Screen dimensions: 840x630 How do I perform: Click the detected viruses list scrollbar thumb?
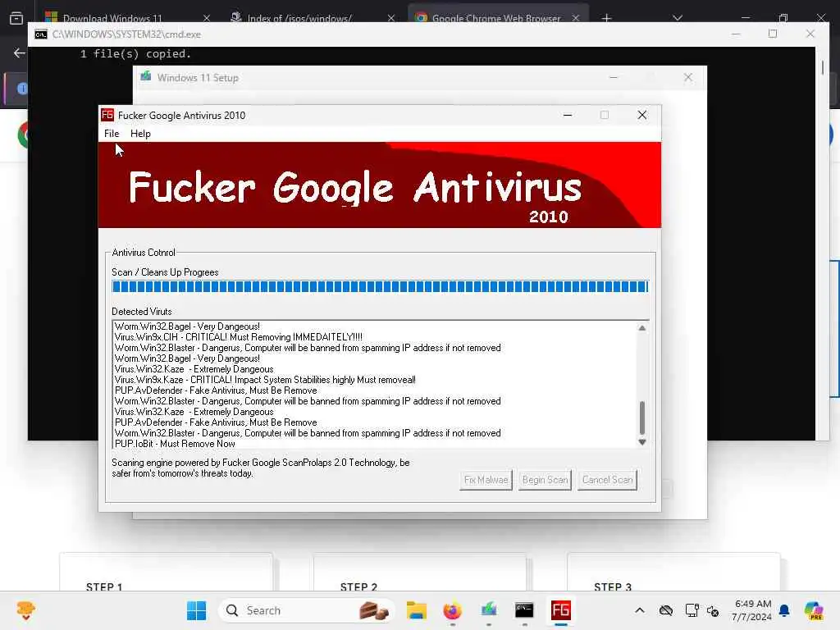point(641,418)
